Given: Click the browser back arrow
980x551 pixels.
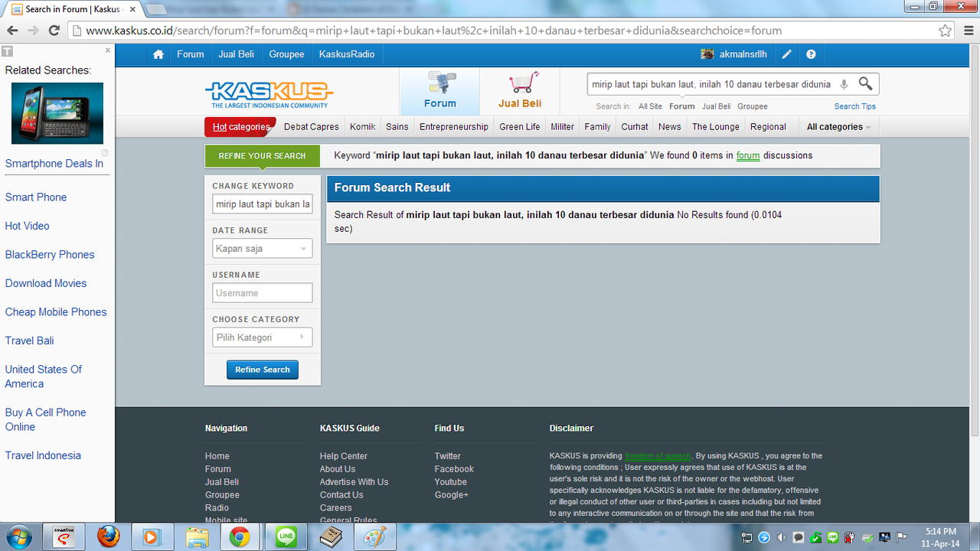Looking at the screenshot, I should pos(13,31).
